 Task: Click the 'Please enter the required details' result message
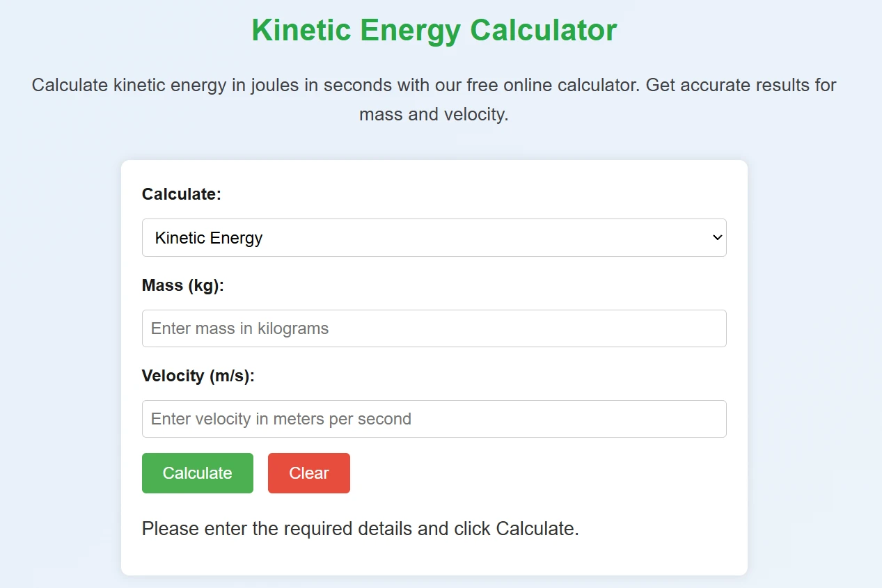tap(361, 529)
